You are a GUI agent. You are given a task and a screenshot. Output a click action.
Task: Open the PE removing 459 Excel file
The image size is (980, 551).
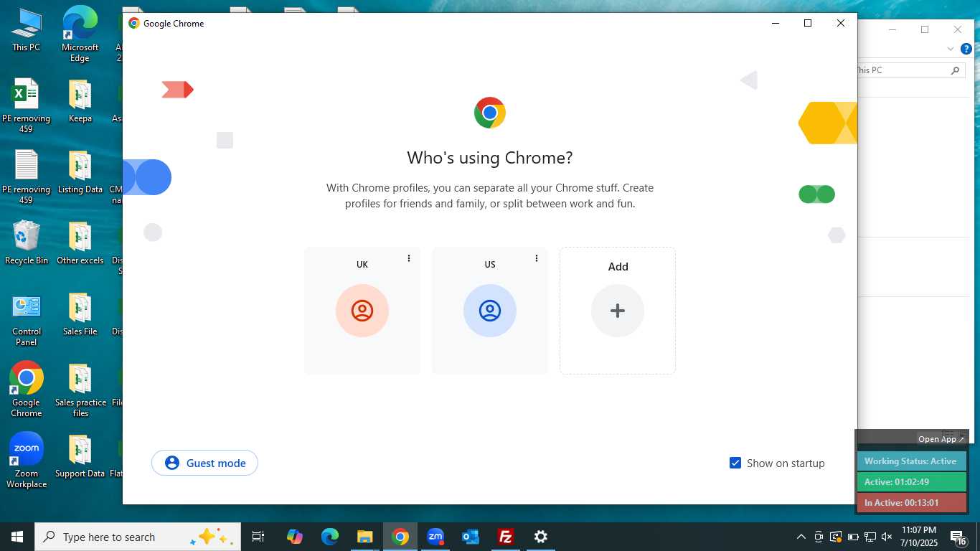27,105
